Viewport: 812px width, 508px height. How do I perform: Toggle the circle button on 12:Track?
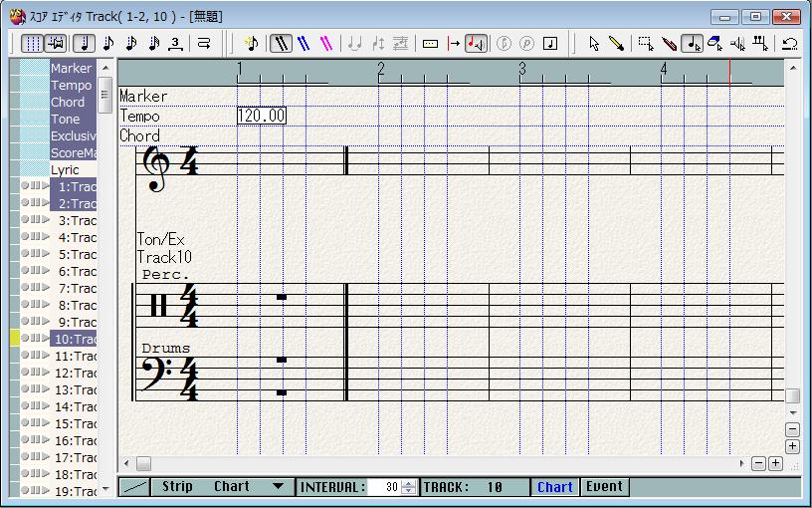coord(24,372)
